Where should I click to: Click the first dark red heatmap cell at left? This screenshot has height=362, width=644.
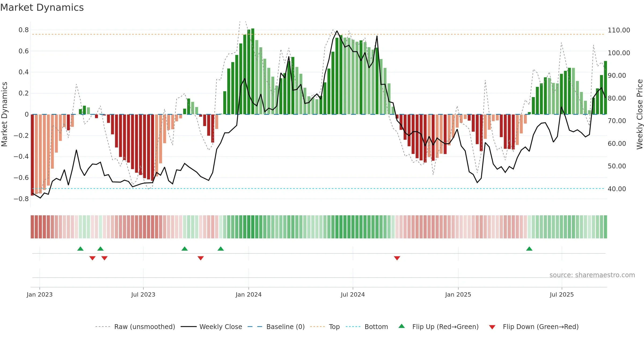coord(32,227)
